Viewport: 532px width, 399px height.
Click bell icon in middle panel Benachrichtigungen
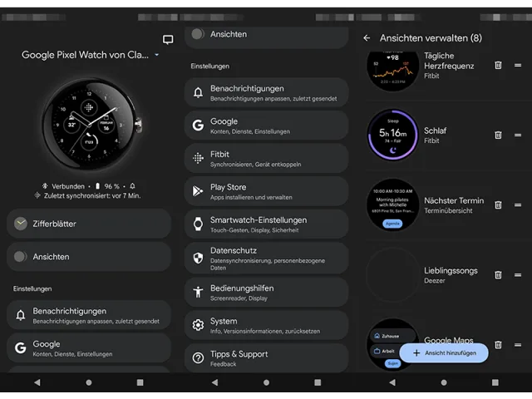198,92
